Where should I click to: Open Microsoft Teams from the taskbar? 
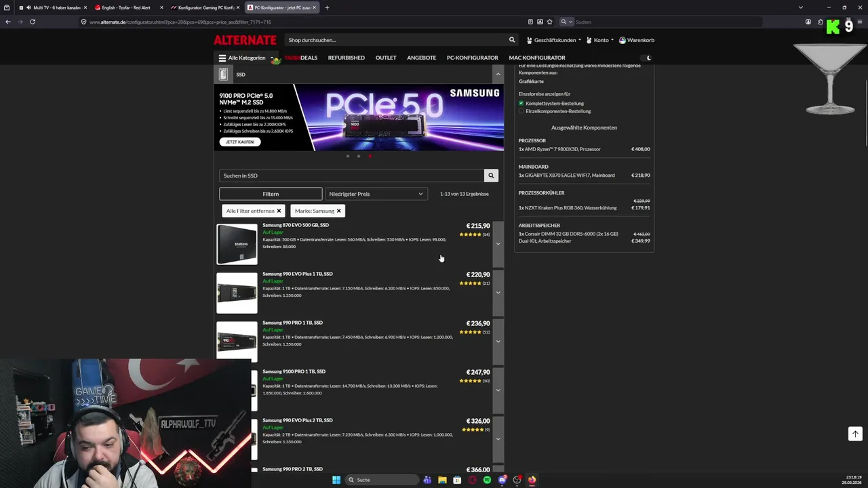[x=427, y=480]
